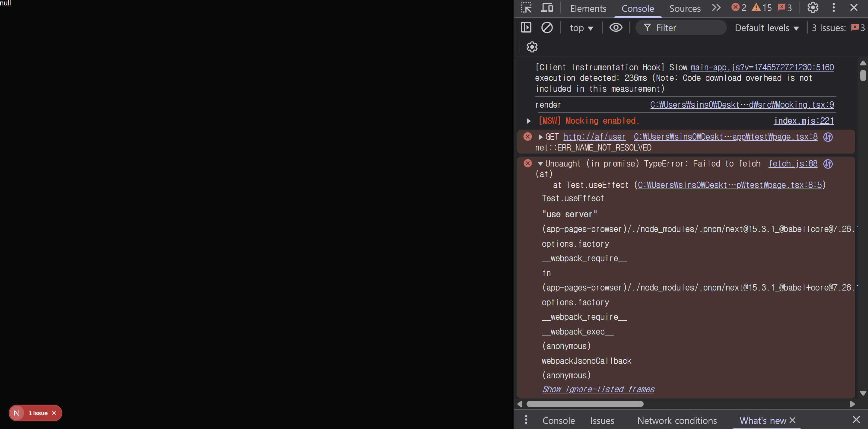This screenshot has height=429, width=868.
Task: Collapse the Uncaught TypeError stack trace
Action: (x=540, y=164)
